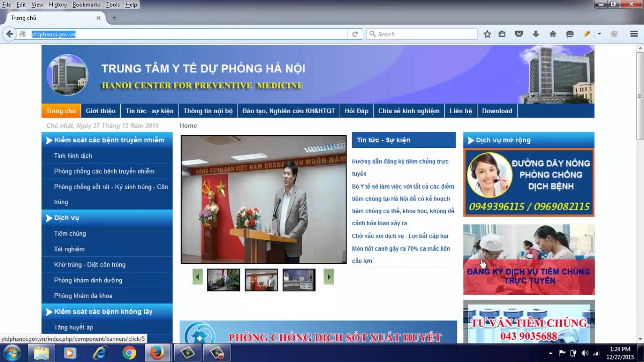Go to Firefox Home page icon
Image resolution: width=644 pixels, height=362 pixels.
(x=553, y=34)
